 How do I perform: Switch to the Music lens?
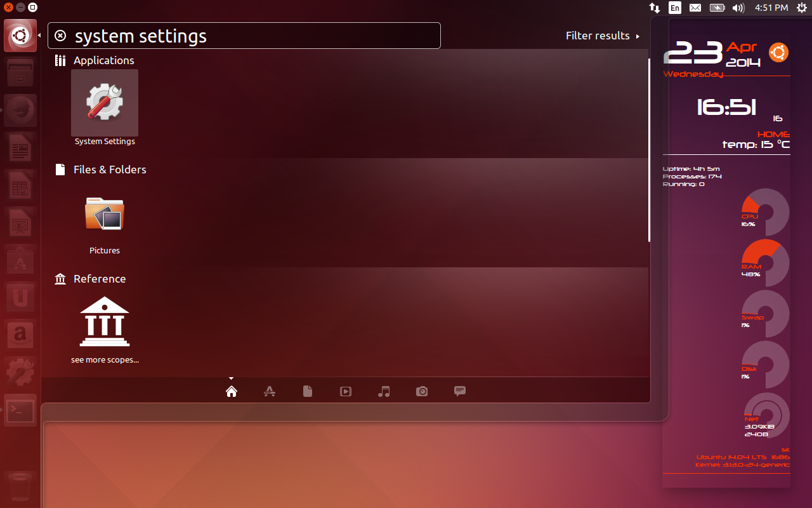tap(384, 391)
